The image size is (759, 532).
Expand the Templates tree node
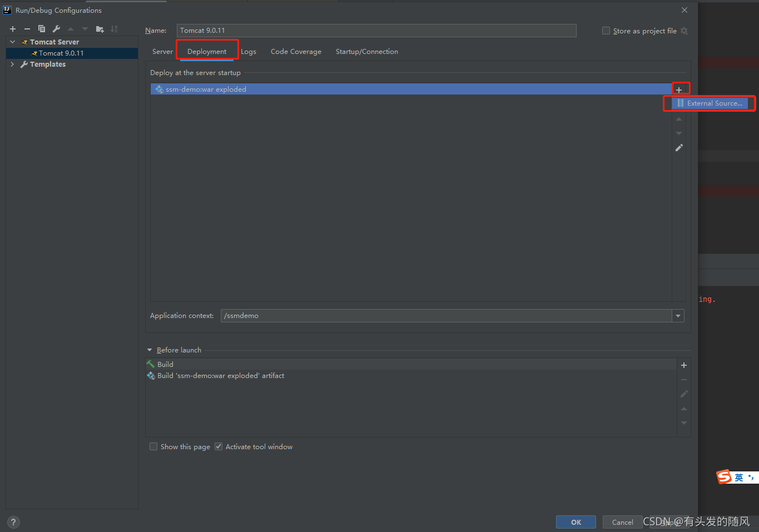tap(13, 64)
